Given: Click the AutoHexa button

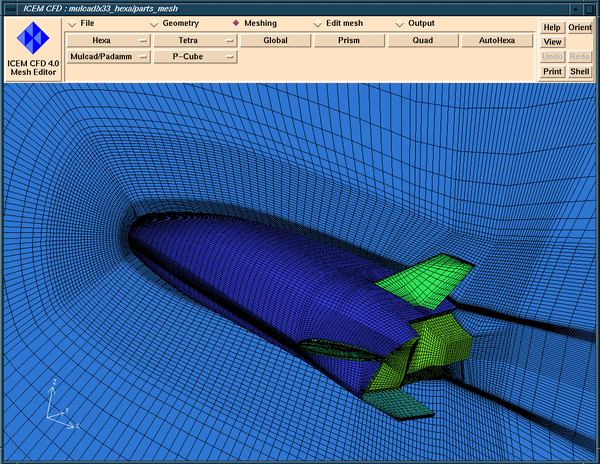Looking at the screenshot, I should 497,41.
